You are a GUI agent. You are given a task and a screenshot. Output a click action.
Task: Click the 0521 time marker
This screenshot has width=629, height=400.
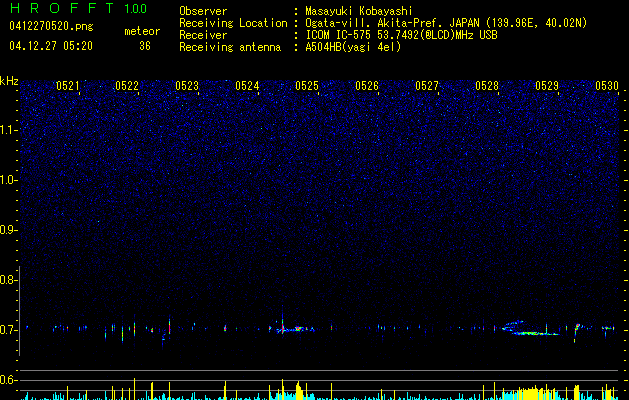coord(67,86)
